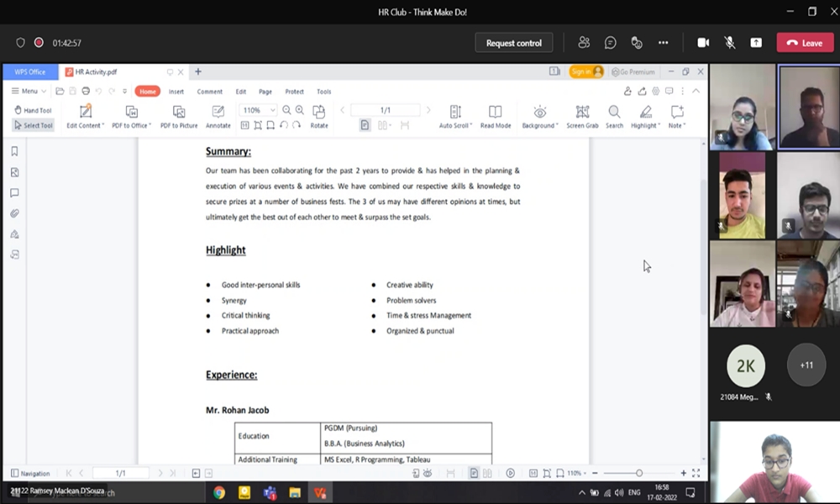The width and height of the screenshot is (840, 504).
Task: Click the shield security icon
Action: coord(20,42)
